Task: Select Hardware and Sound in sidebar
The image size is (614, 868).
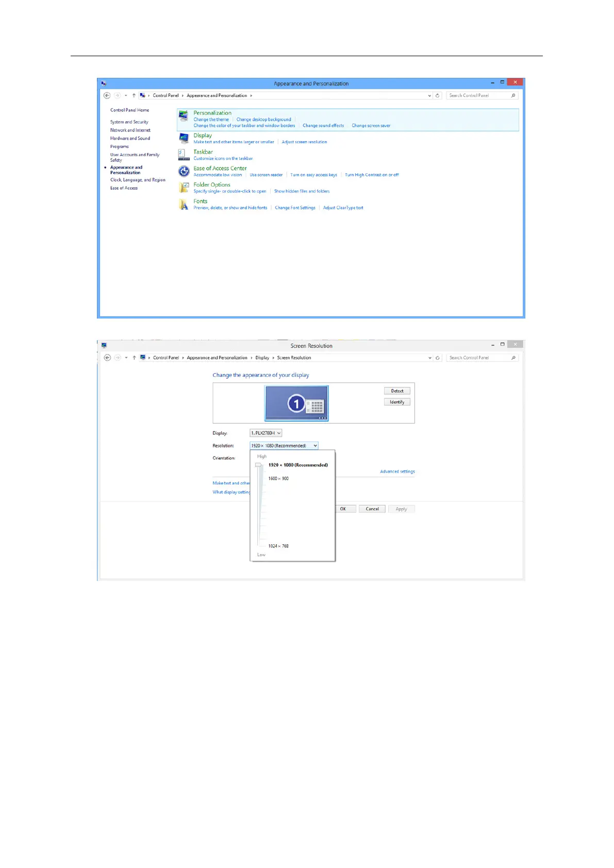Action: pos(130,138)
